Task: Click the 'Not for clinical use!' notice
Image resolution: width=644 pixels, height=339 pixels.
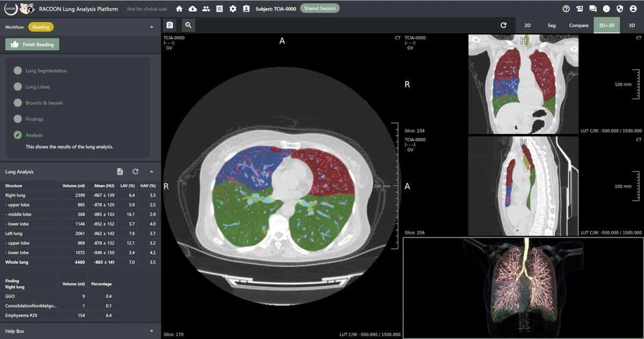Action: pos(147,9)
